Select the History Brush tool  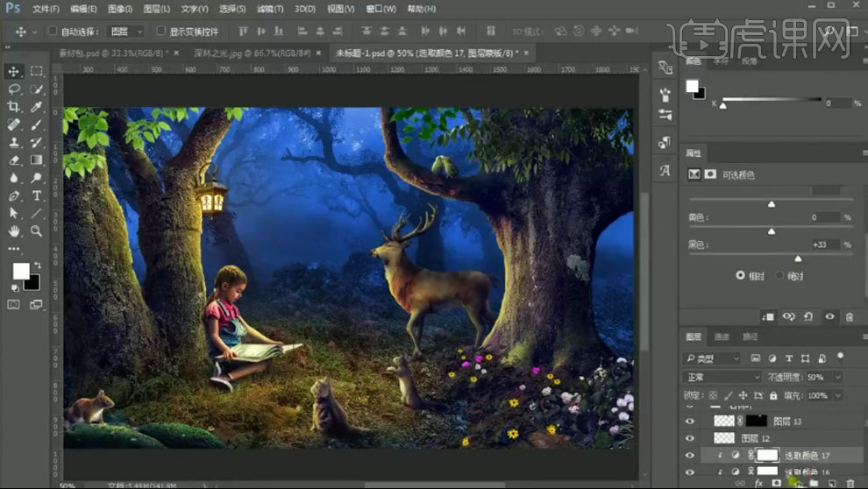coord(37,142)
